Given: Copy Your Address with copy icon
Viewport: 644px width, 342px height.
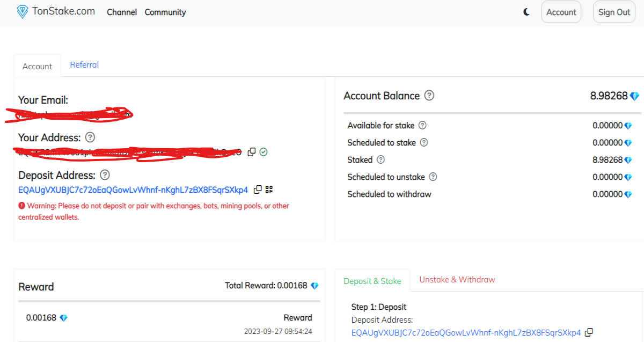Looking at the screenshot, I should click(252, 152).
